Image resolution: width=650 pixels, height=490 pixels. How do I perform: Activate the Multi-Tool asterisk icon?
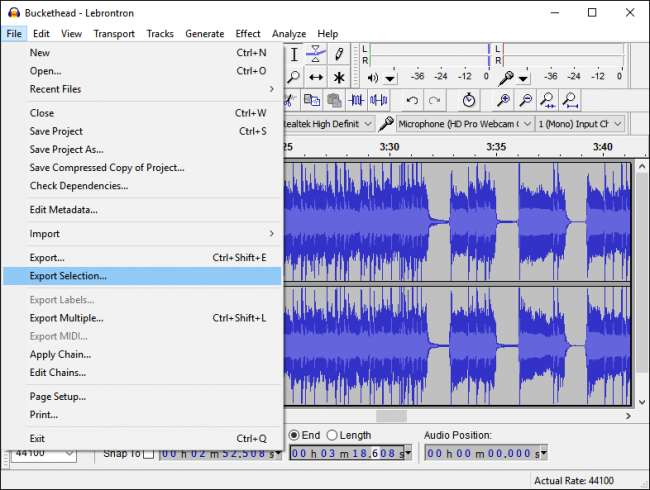click(339, 77)
